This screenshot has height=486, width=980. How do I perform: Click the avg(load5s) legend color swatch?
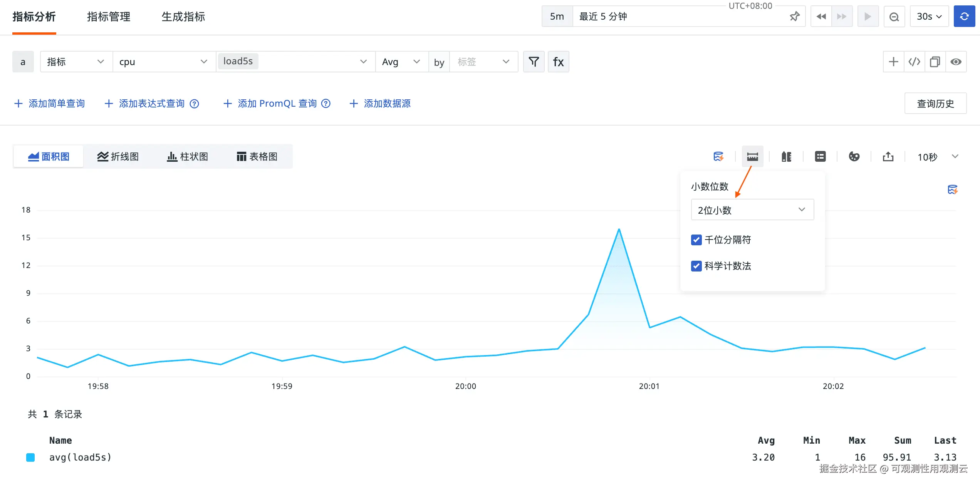(x=30, y=458)
